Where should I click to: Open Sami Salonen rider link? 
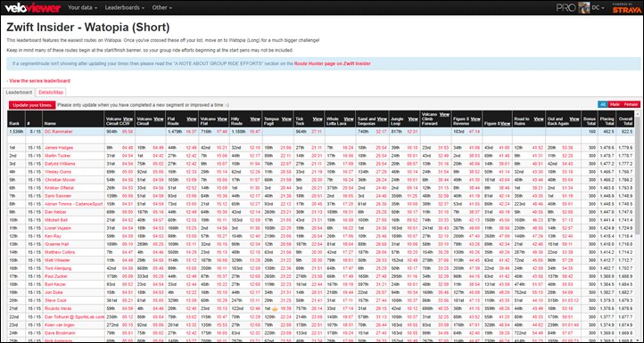(x=58, y=195)
